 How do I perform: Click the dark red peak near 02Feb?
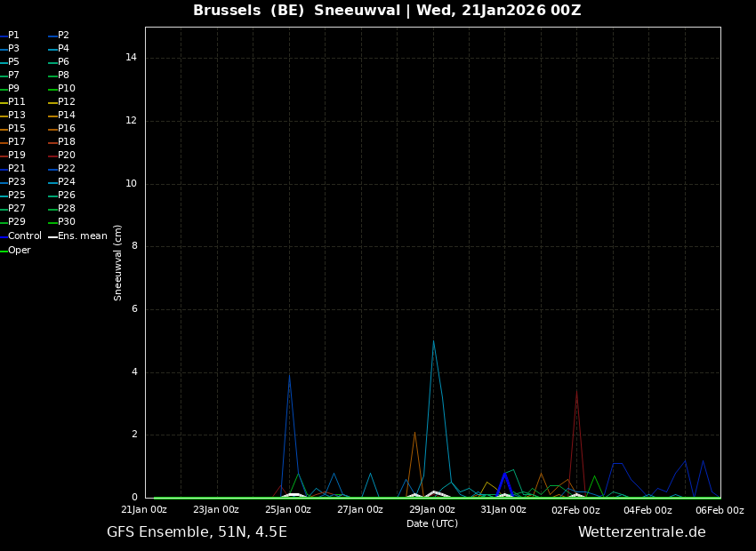tap(576, 390)
